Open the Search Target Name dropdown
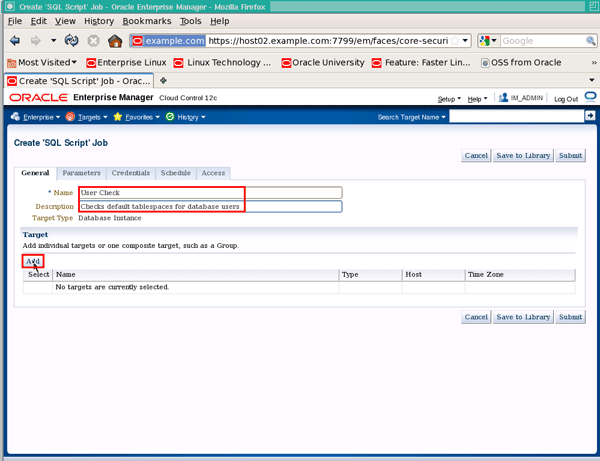This screenshot has width=600, height=461. click(x=411, y=117)
